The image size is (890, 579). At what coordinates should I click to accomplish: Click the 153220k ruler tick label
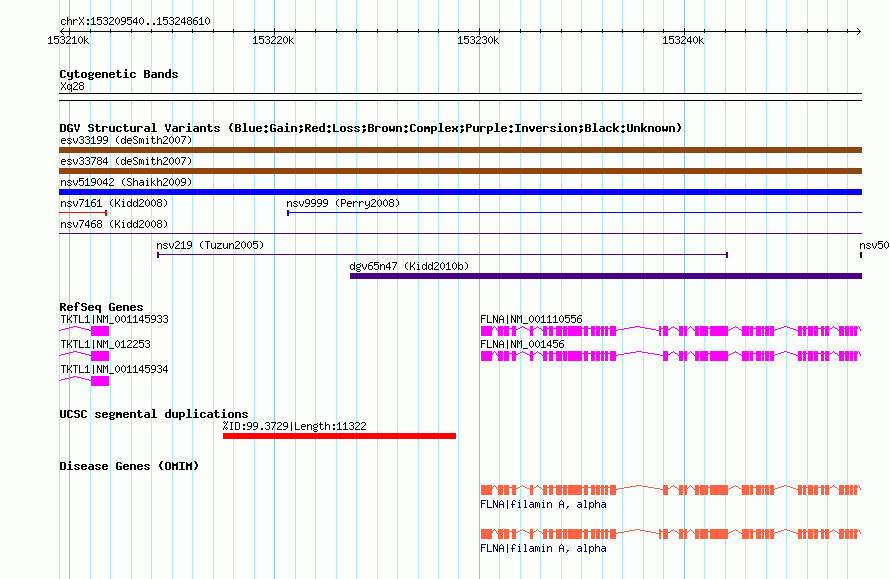pos(273,40)
